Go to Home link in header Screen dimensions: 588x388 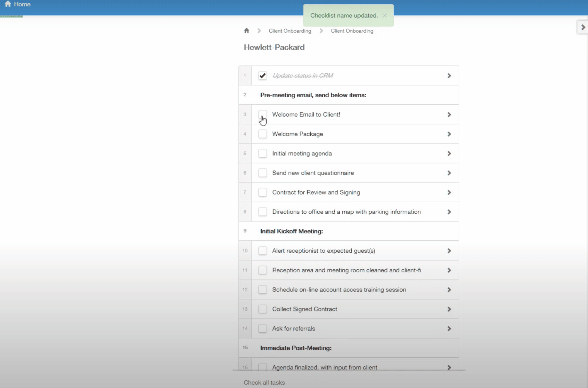click(22, 4)
